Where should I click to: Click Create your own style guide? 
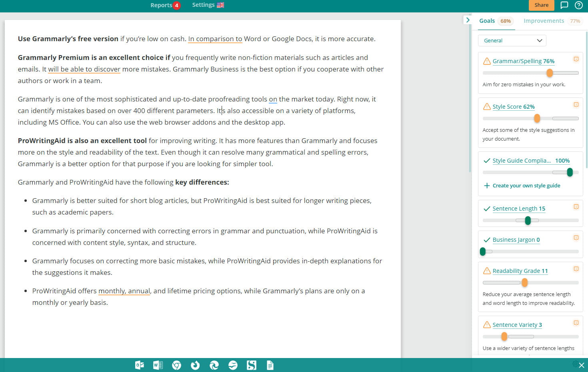[x=526, y=185]
